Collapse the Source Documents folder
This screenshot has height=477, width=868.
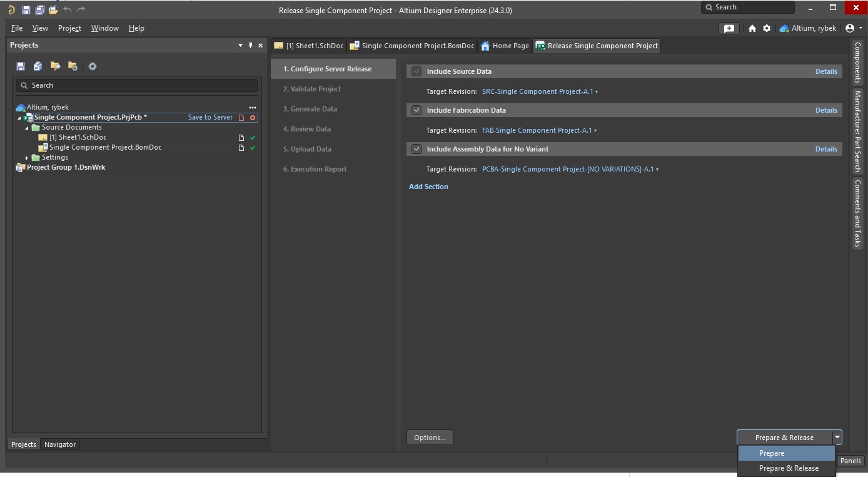pos(27,128)
